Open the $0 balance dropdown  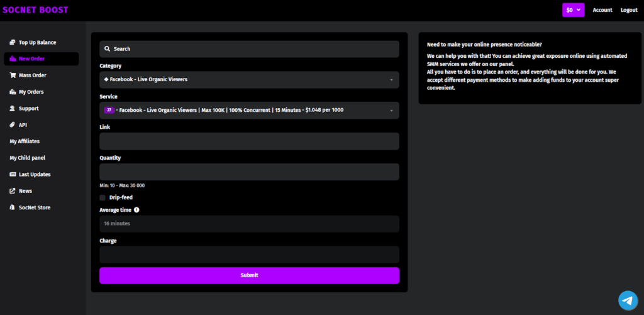[x=573, y=10]
